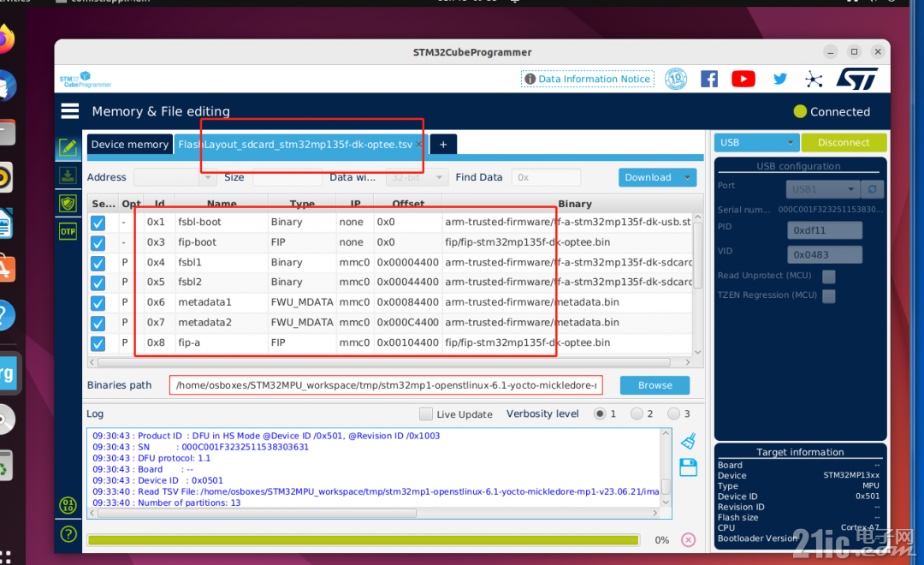Select verbosity level 1
Image resolution: width=924 pixels, height=565 pixels.
click(600, 413)
